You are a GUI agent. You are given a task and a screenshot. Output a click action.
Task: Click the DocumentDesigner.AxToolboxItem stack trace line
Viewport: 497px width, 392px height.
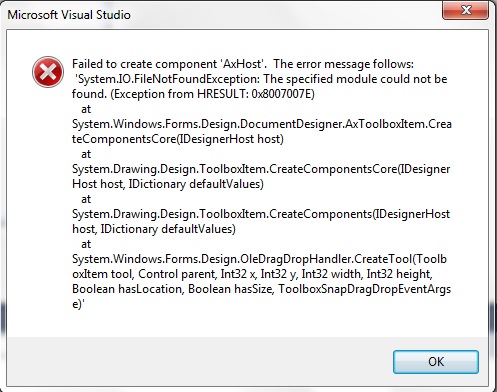[x=262, y=124]
